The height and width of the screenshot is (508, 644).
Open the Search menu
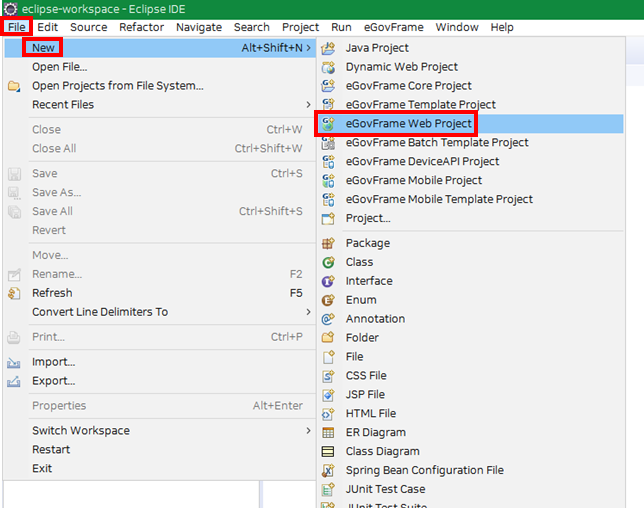point(252,27)
